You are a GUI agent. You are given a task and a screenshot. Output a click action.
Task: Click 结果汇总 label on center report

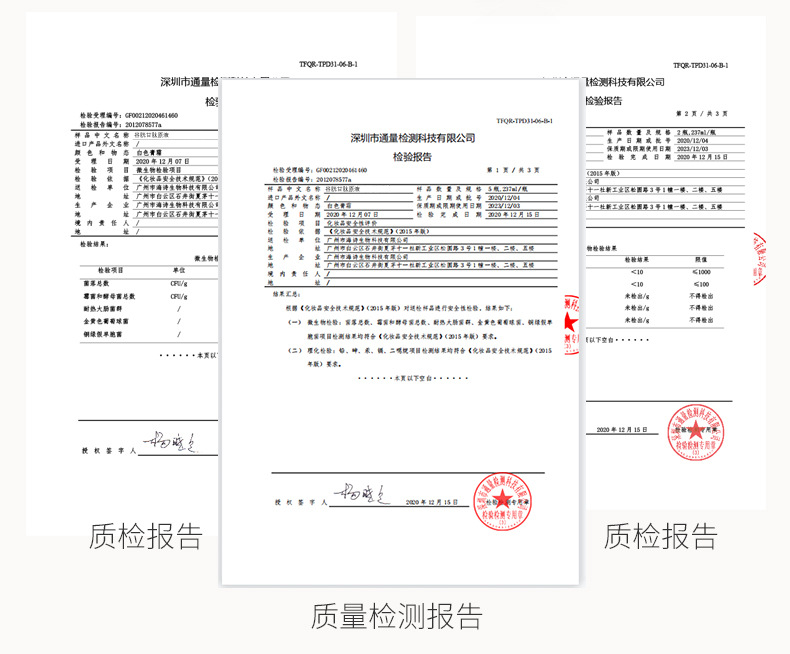[287, 294]
